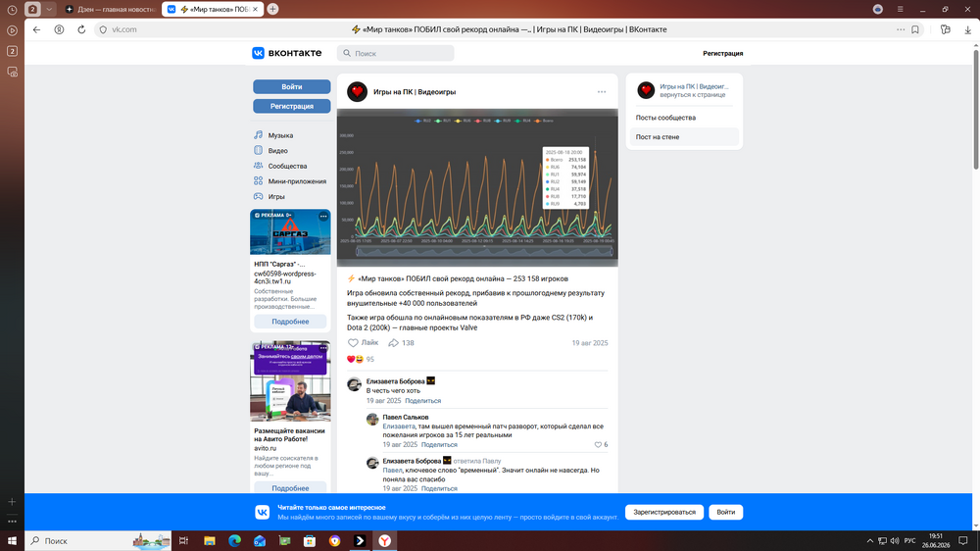Click the VKontakte logo in the header

click(x=287, y=53)
